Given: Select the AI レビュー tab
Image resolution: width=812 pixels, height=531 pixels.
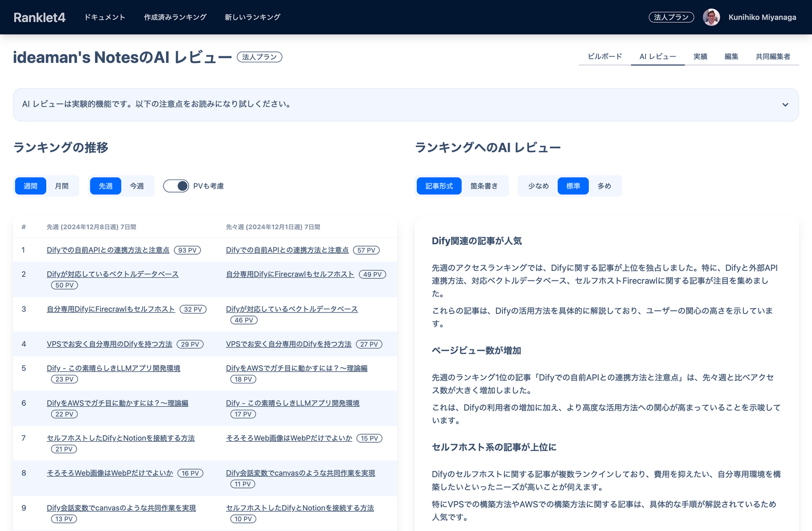Looking at the screenshot, I should point(658,56).
